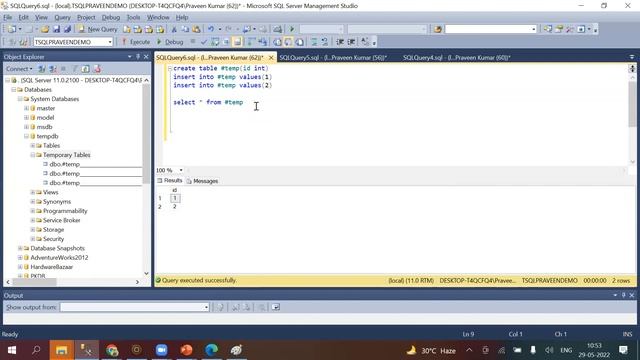Switch to SQLQuery4.sql tab

[x=456, y=58]
